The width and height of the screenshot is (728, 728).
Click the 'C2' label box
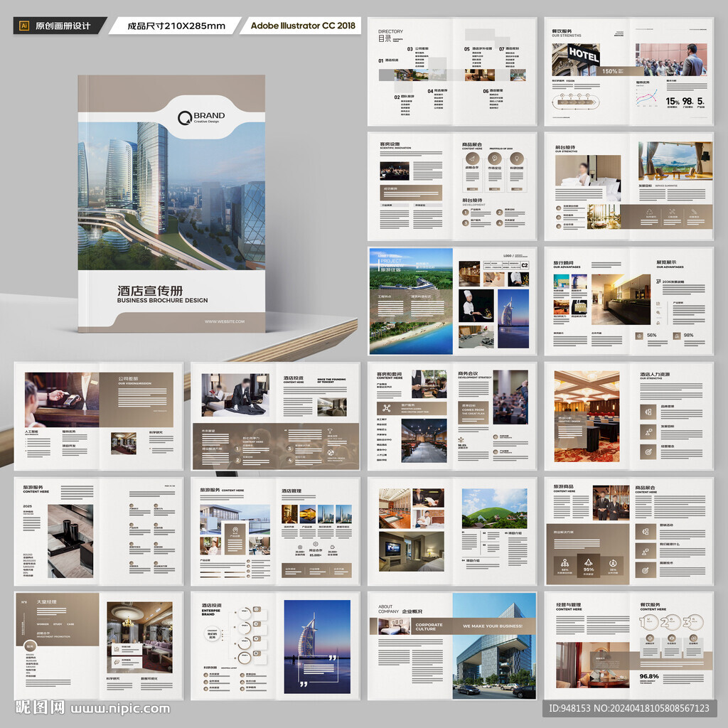pos(525,265)
